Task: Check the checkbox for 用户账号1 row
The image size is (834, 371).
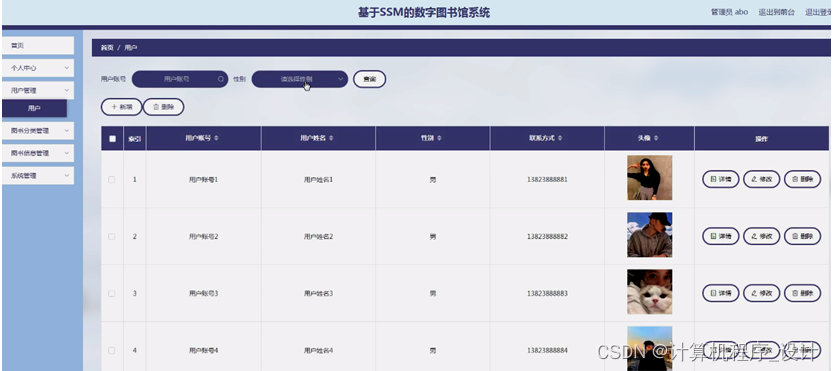Action: (112, 180)
